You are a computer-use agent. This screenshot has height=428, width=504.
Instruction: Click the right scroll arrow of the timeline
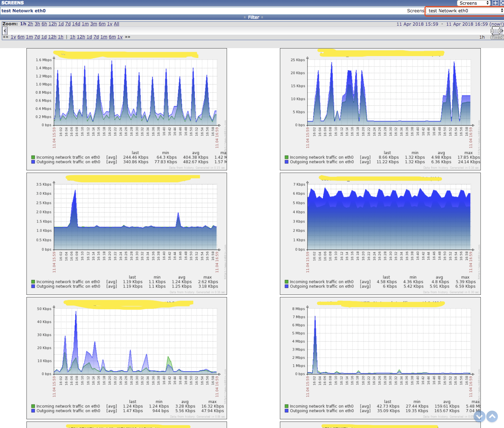coord(502,31)
